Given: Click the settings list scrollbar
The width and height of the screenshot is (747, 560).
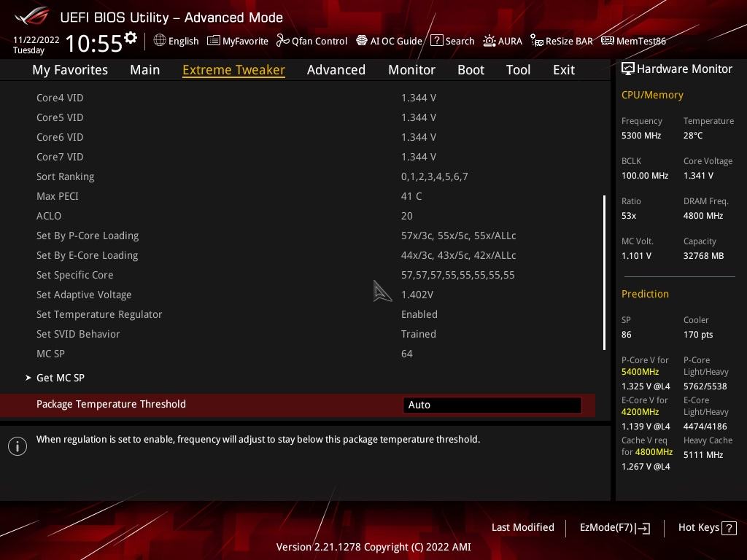Looking at the screenshot, I should pos(605,273).
